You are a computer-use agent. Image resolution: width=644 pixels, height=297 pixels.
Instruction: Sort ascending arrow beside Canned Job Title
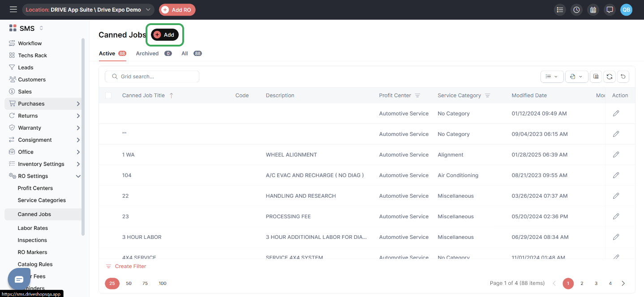171,95
